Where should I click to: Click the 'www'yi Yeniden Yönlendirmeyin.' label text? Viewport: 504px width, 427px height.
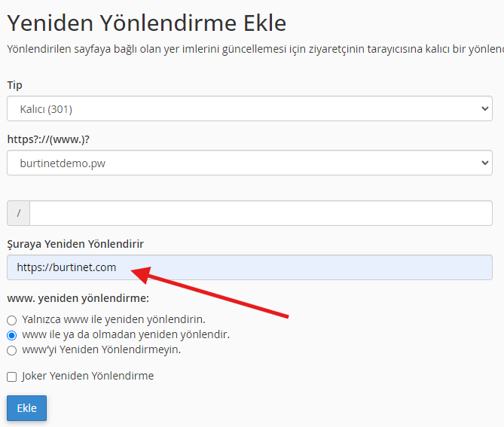coord(101,349)
